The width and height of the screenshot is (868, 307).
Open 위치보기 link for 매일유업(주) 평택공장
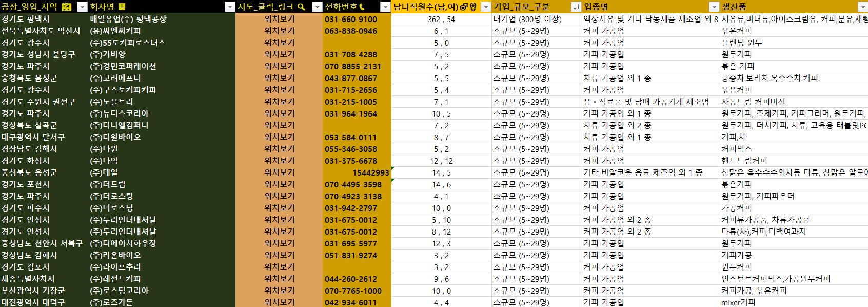279,19
